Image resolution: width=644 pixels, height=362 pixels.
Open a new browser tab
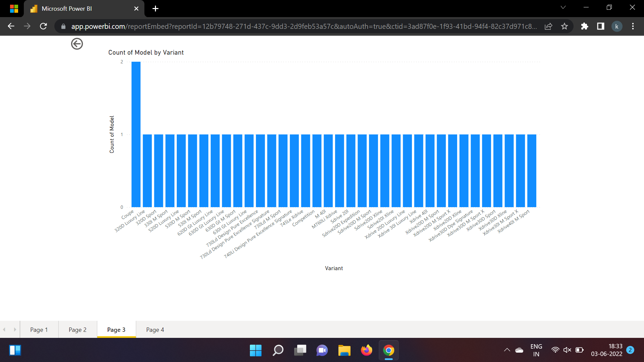pyautogui.click(x=155, y=8)
